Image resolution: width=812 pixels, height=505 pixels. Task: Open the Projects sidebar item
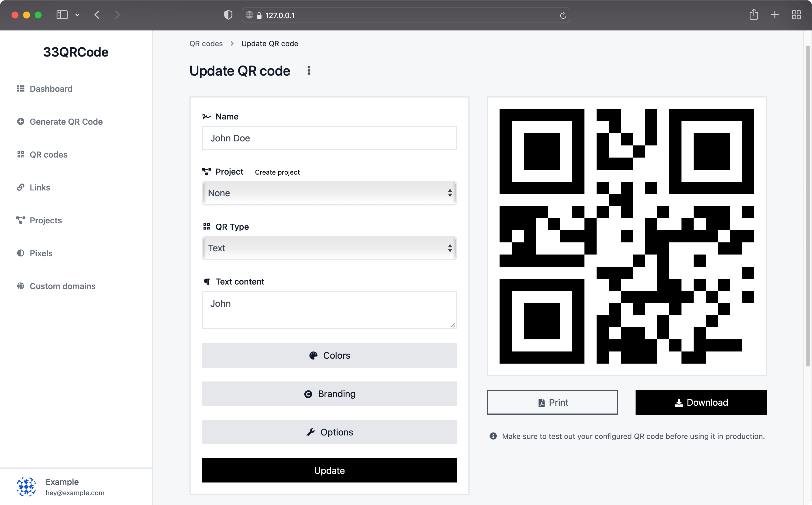click(46, 220)
